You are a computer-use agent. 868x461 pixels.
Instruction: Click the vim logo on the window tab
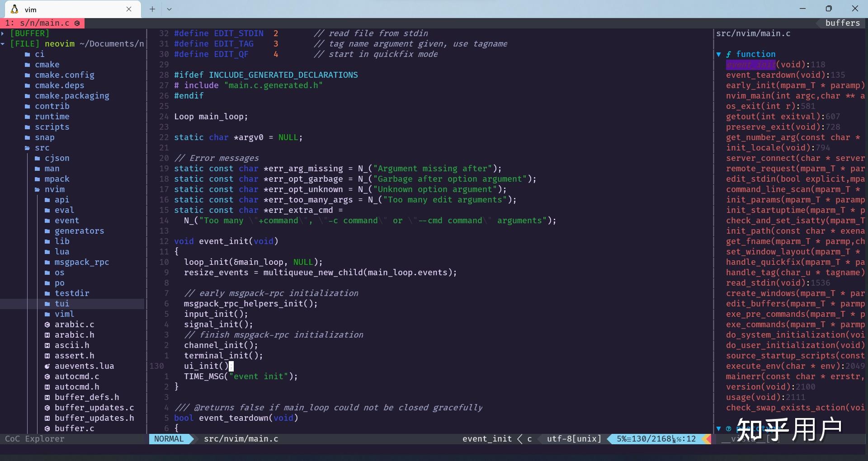[x=14, y=9]
